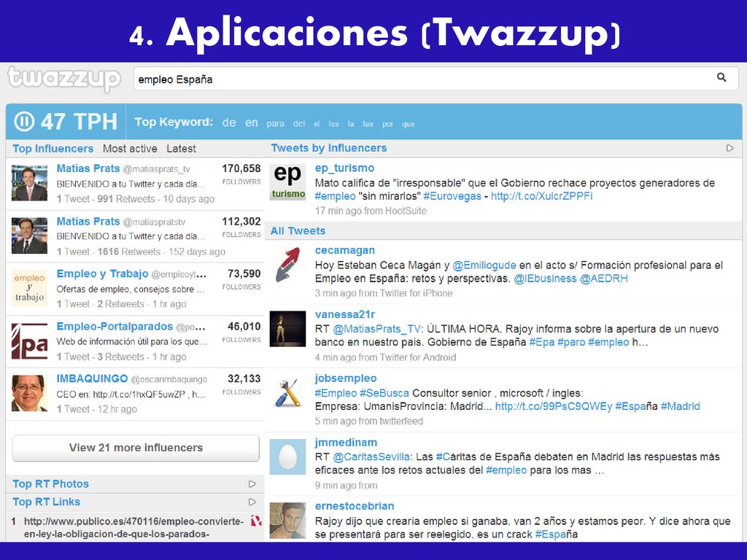
Task: Select top keyword 'las'
Action: coord(368,124)
